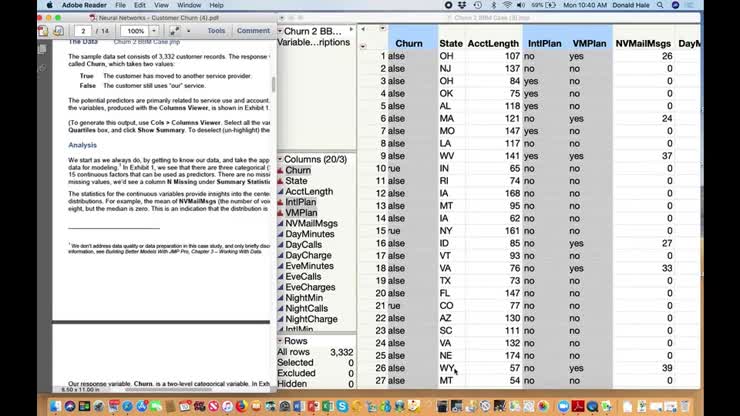The image size is (740, 416).
Task: Open Microsoft Word from the dock
Action: pos(299,406)
